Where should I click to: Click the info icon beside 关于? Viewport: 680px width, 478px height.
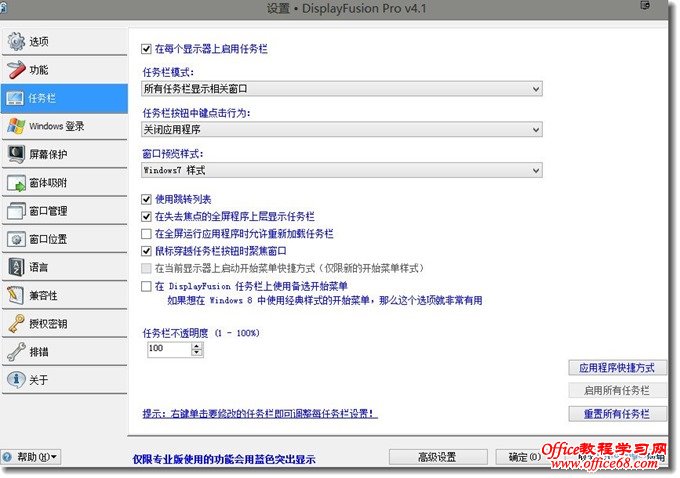click(x=16, y=380)
